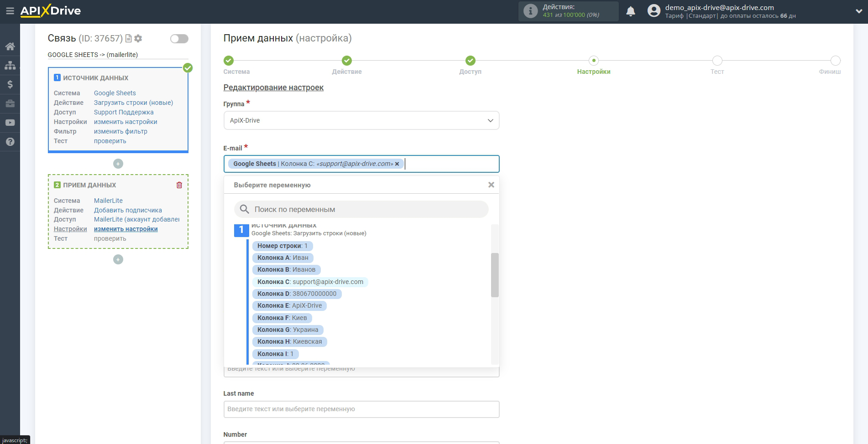Open the connections sitemap sidebar icon

click(x=10, y=65)
